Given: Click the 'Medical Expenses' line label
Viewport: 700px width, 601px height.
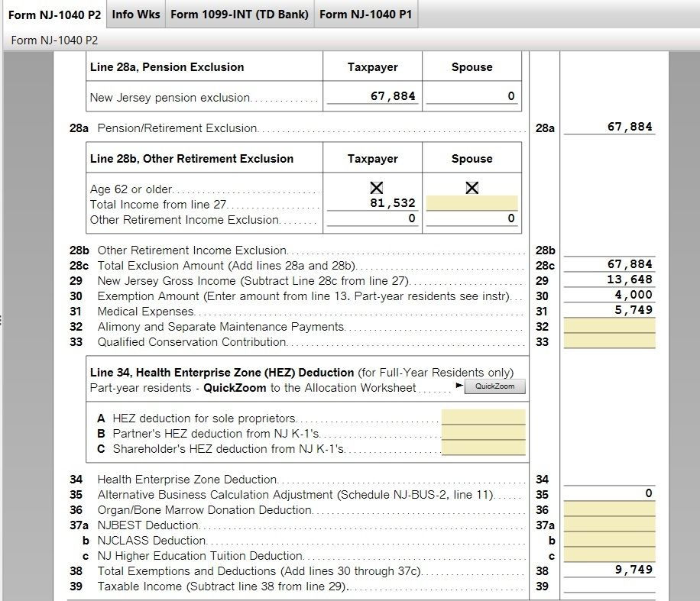Looking at the screenshot, I should click(x=145, y=312).
